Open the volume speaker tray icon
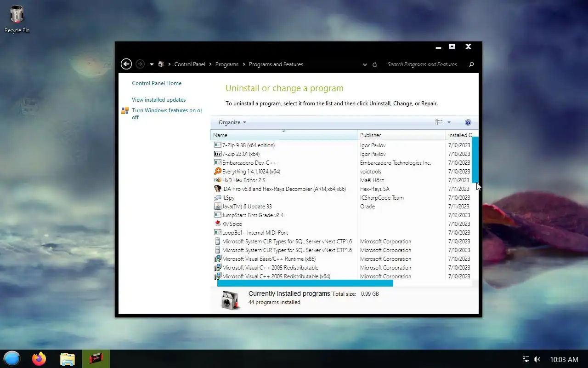The image size is (588, 368). [x=537, y=359]
